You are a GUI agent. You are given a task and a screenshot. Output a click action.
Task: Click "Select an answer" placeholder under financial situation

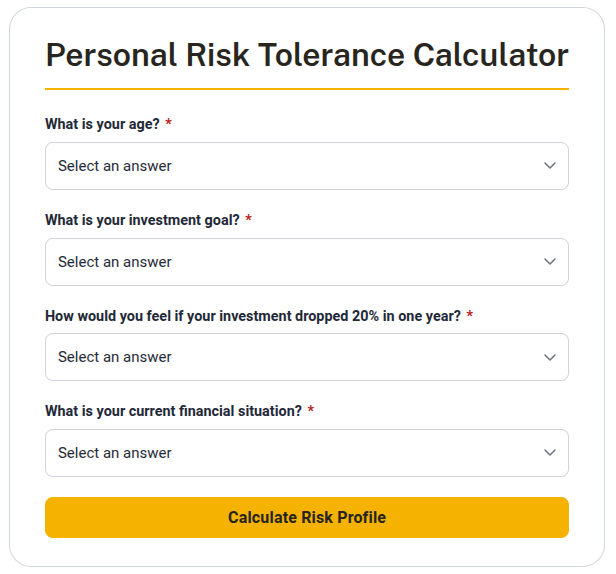[115, 453]
